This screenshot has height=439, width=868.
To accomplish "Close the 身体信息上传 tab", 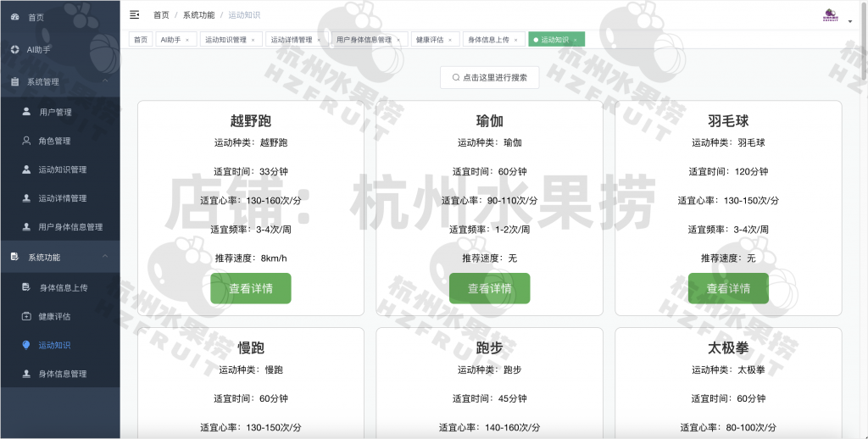I will click(x=516, y=40).
